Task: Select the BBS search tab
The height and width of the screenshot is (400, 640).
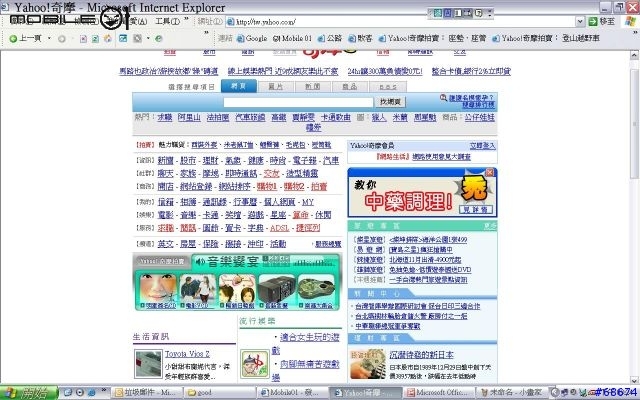Action: (x=388, y=87)
